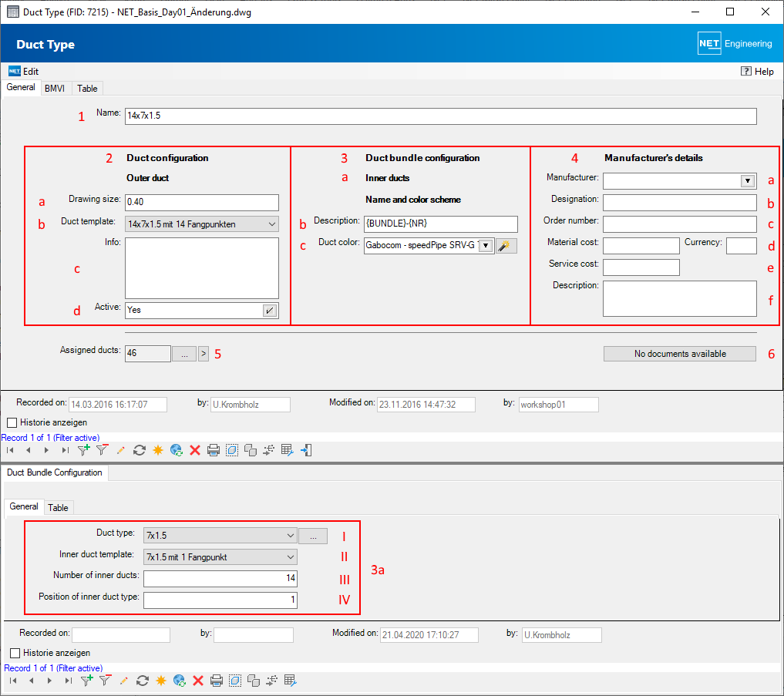784x696 pixels.
Task: Refresh records in upper Duct Type toolbar
Action: [139, 450]
